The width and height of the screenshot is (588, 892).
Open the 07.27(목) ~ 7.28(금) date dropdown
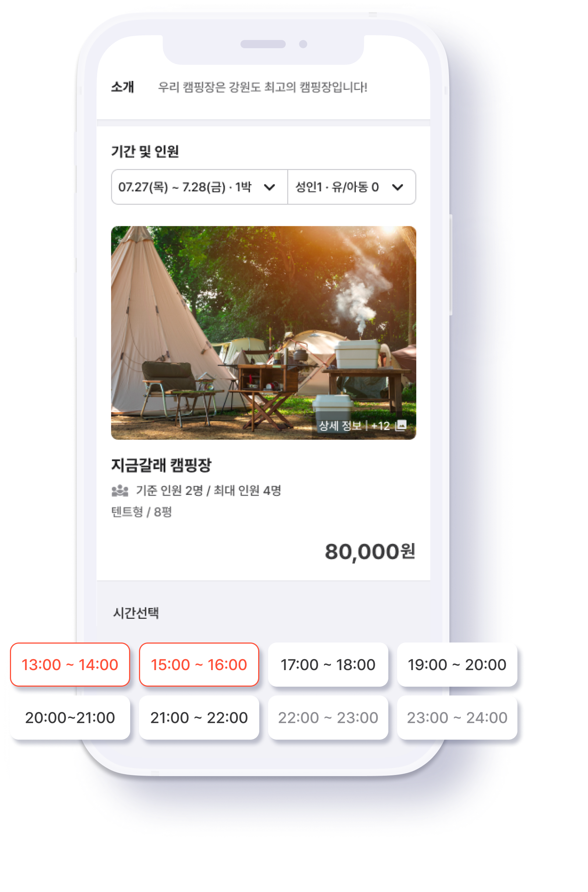pyautogui.click(x=200, y=187)
